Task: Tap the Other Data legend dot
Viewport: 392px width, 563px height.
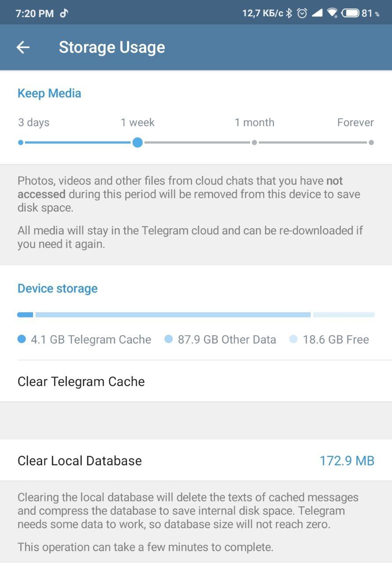Action: coord(169,339)
